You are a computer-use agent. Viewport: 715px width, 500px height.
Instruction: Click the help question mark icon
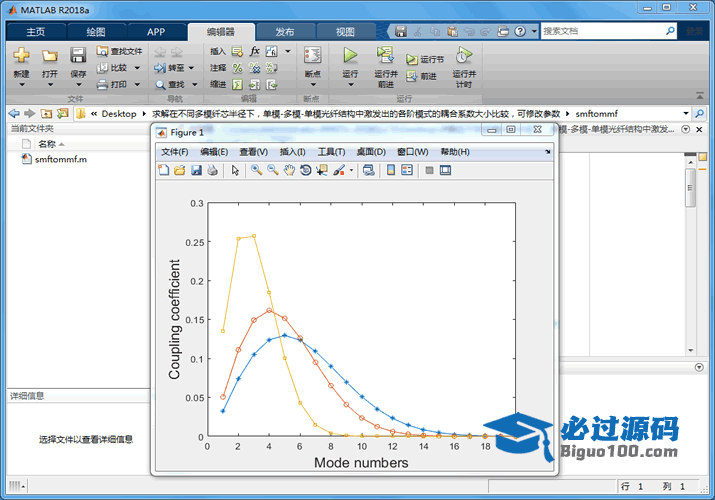[520, 31]
